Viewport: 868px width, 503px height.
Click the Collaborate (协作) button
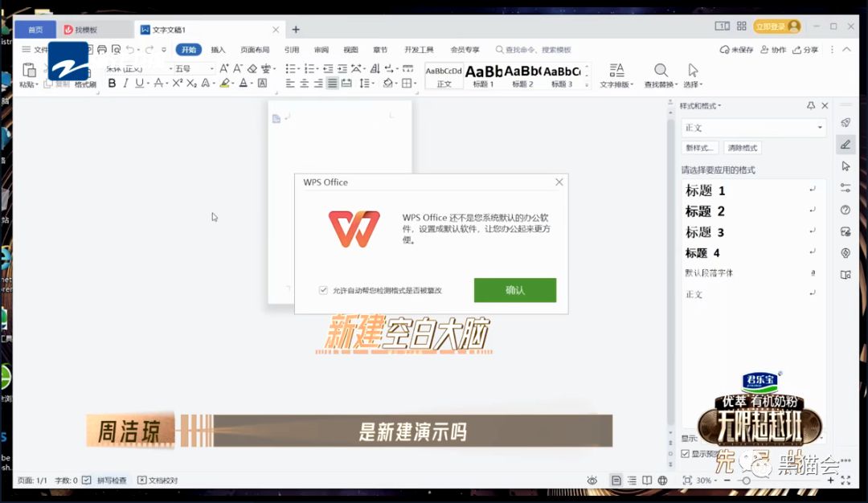click(x=773, y=50)
